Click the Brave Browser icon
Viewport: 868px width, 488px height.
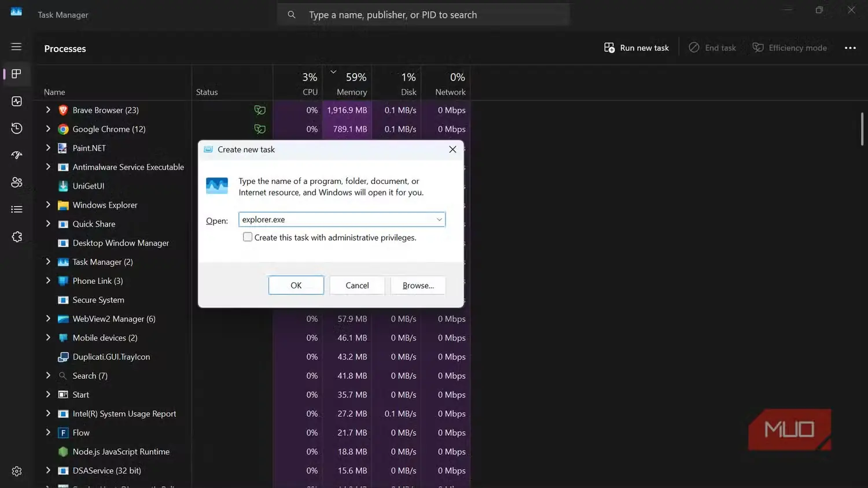pos(63,110)
